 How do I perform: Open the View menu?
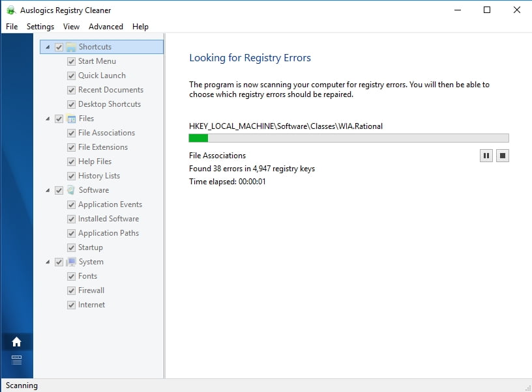click(x=71, y=27)
